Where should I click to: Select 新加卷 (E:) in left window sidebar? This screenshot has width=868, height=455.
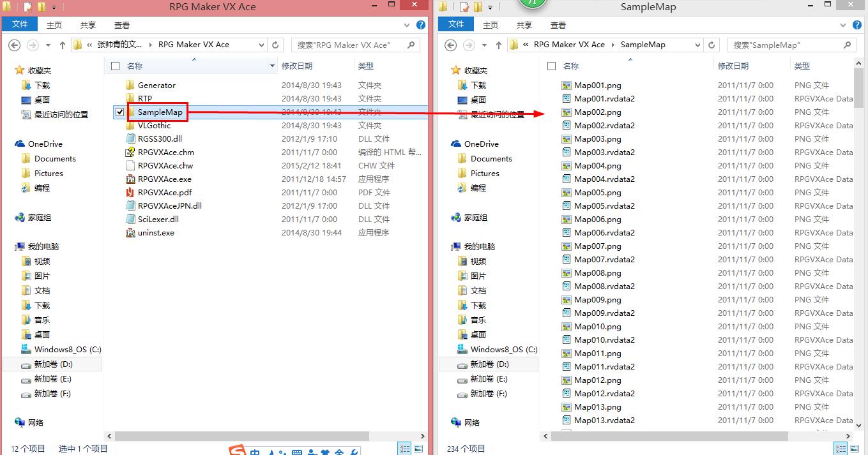pos(52,378)
